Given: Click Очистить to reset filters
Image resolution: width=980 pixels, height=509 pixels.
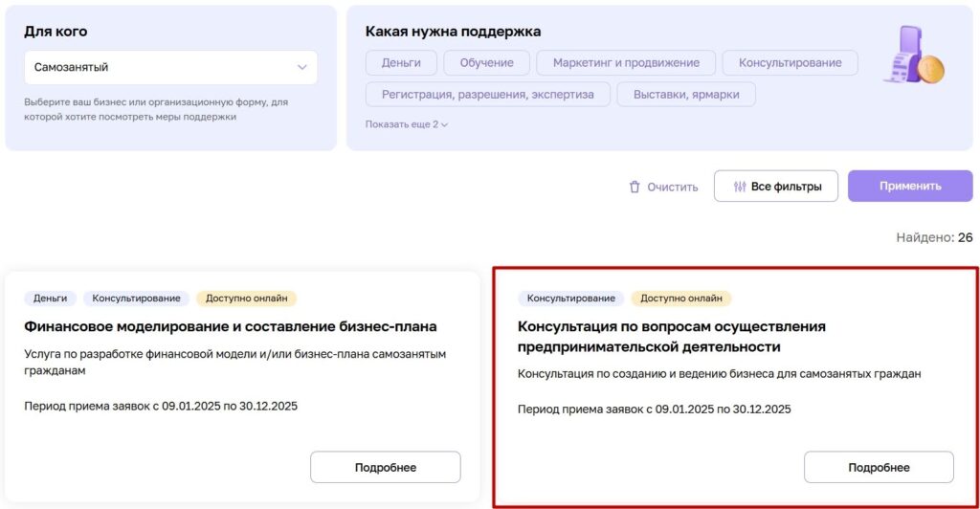Looking at the screenshot, I should [672, 187].
